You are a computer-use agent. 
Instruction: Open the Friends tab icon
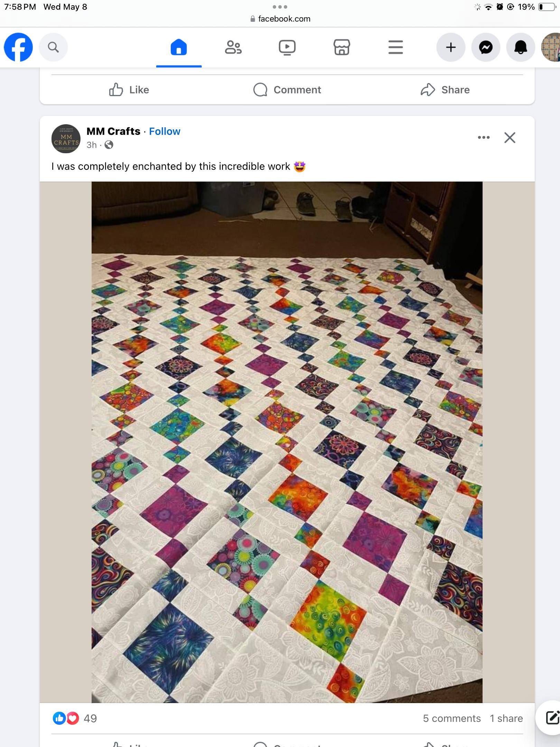pos(233,47)
